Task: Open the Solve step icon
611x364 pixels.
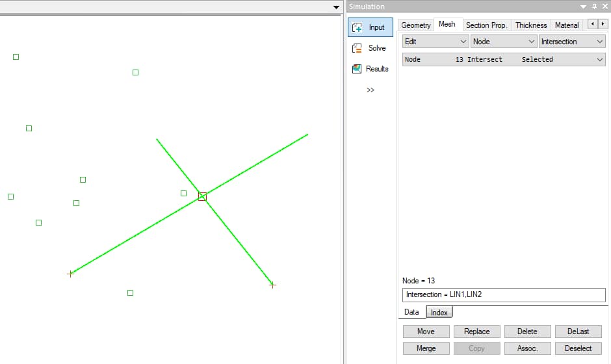Action: coord(357,49)
